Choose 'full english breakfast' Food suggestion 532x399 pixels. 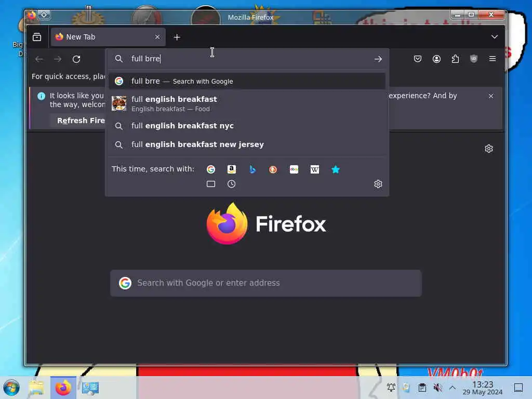(247, 104)
